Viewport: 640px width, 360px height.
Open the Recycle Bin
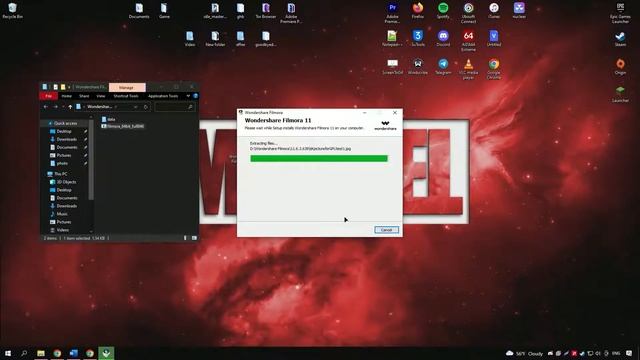pos(12,11)
